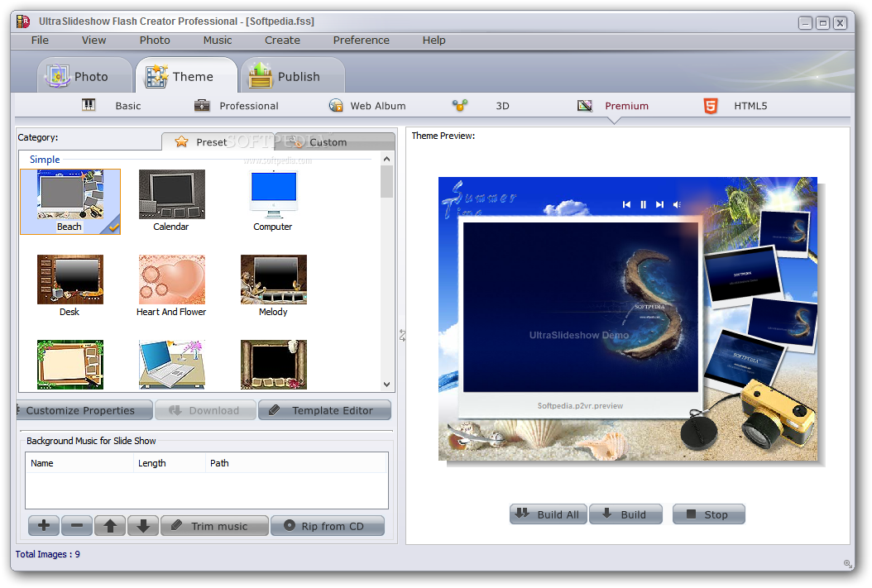Click the Trim music button
The width and height of the screenshot is (872, 588).
point(214,526)
